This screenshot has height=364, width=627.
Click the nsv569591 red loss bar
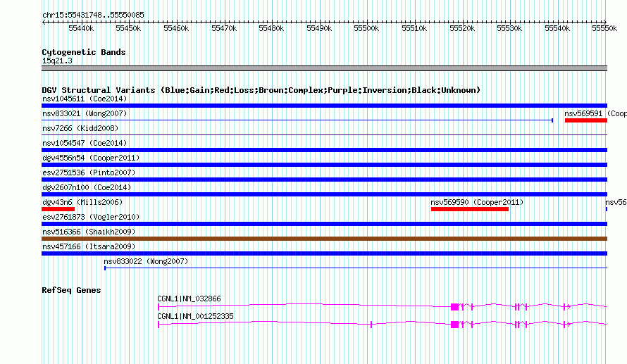(586, 120)
